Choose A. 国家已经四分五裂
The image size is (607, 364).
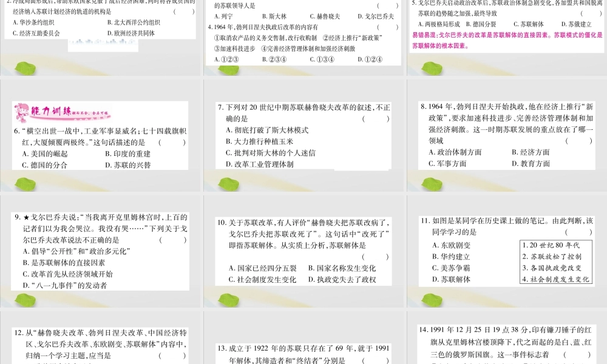(262, 269)
